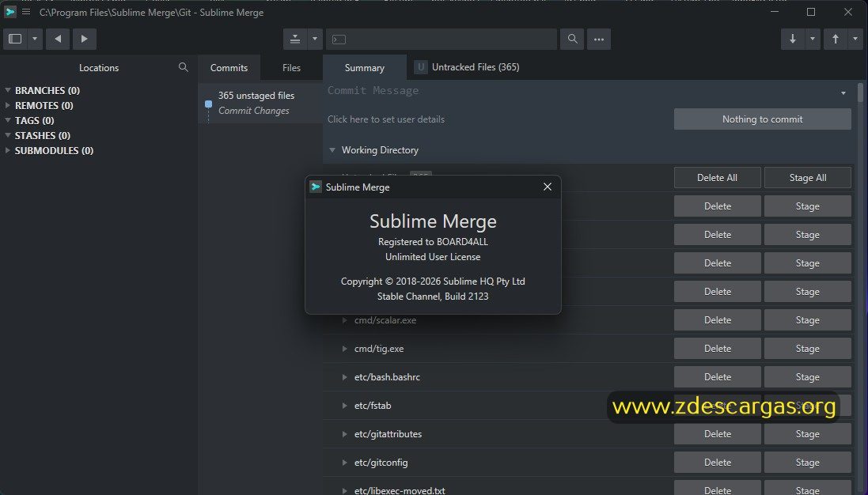This screenshot has height=495, width=868.
Task: Click here to set user details
Action: click(386, 119)
